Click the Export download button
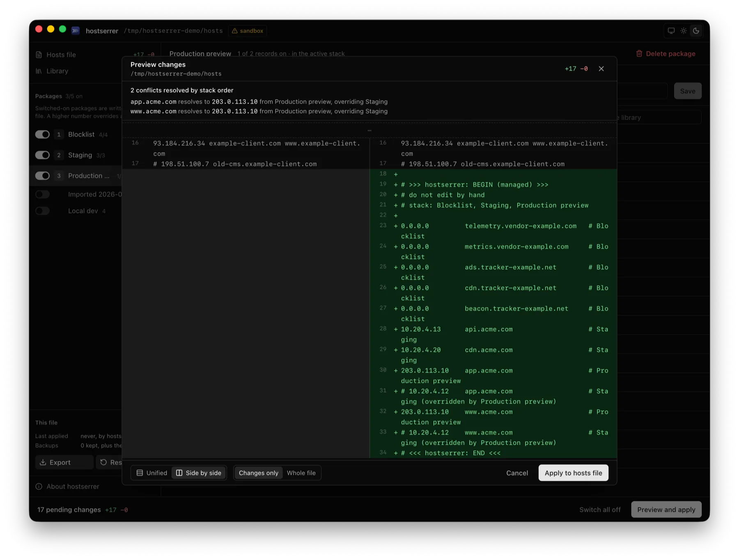 [64, 462]
